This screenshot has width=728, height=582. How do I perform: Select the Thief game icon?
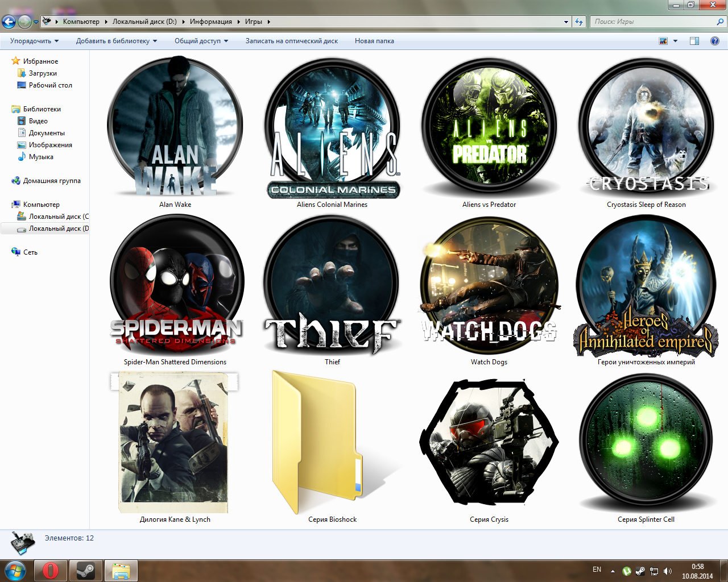333,284
